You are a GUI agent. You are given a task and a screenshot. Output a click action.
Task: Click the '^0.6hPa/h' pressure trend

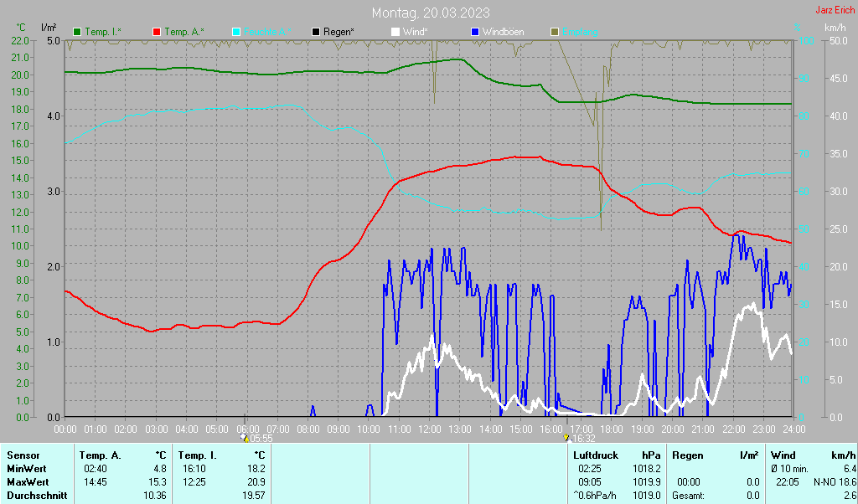[x=597, y=496]
